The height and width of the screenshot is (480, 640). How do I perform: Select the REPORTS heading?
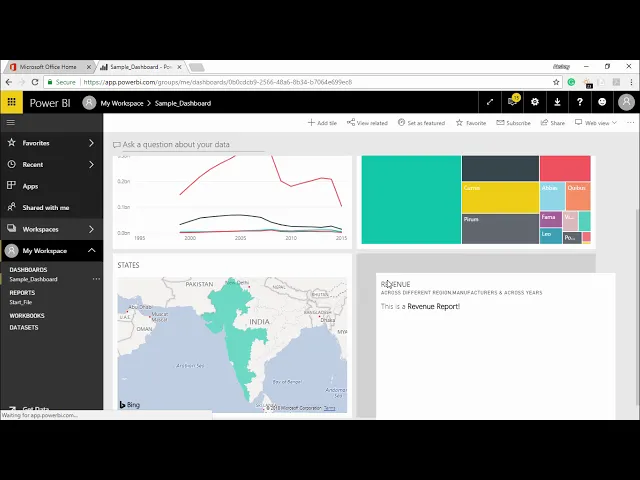click(x=22, y=293)
